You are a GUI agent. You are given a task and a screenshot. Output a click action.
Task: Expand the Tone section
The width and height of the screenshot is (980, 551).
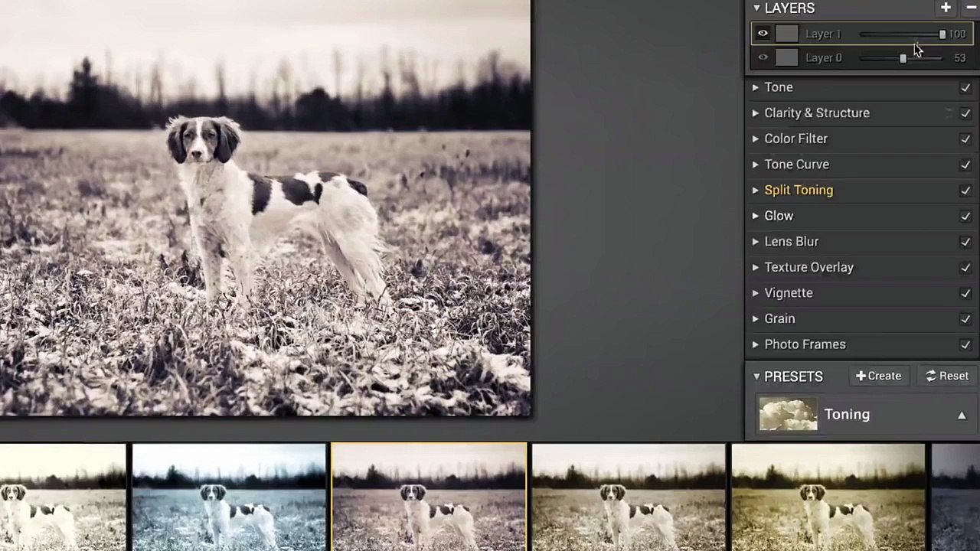(x=756, y=87)
